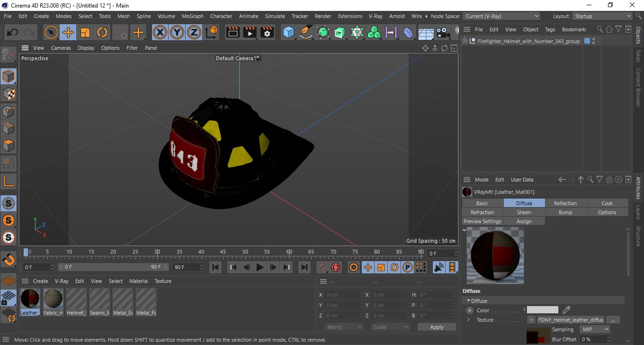Image resolution: width=644 pixels, height=345 pixels.
Task: Pick color with the eyedropper
Action: pyautogui.click(x=566, y=310)
